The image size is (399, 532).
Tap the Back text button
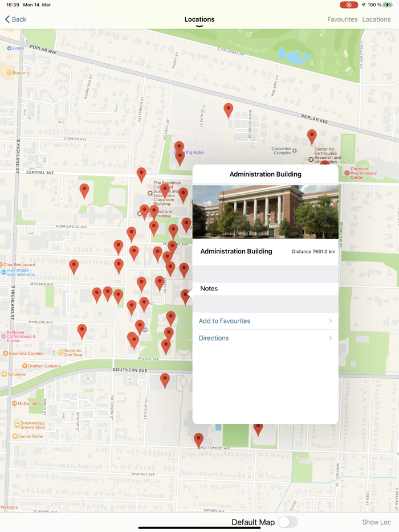19,19
